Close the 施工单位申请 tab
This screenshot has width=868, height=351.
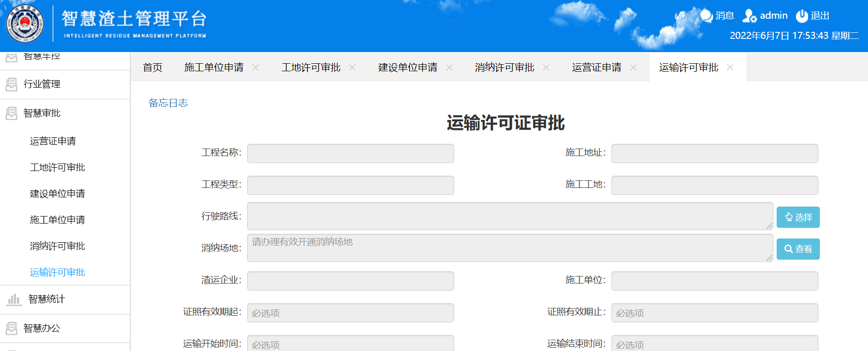click(x=256, y=67)
